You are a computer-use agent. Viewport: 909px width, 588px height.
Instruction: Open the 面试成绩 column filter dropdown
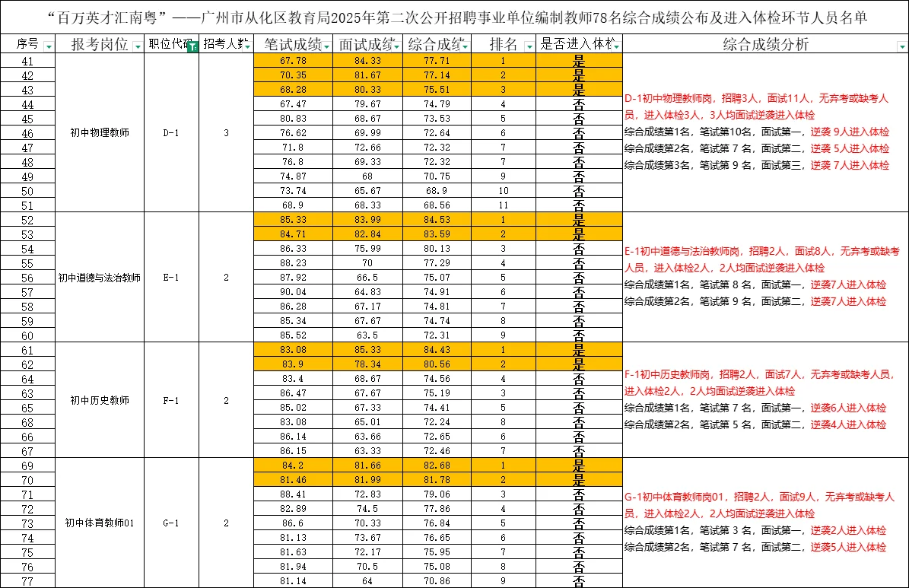397,46
